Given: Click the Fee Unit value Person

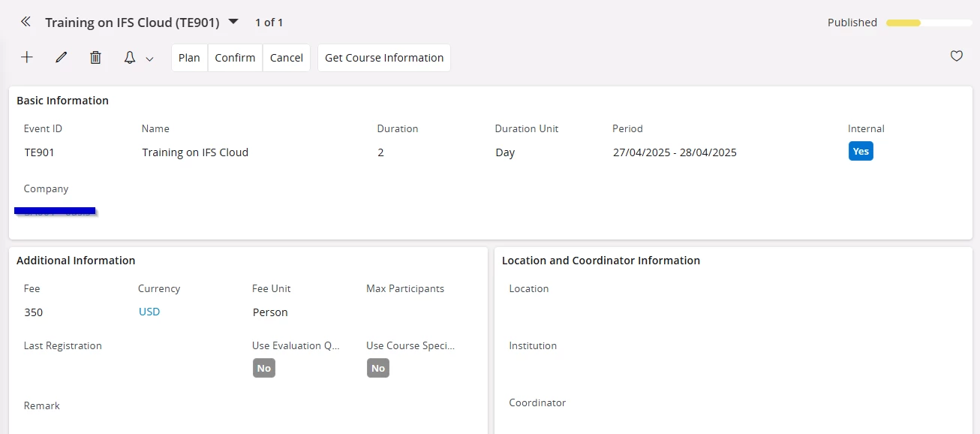Looking at the screenshot, I should pos(270,312).
